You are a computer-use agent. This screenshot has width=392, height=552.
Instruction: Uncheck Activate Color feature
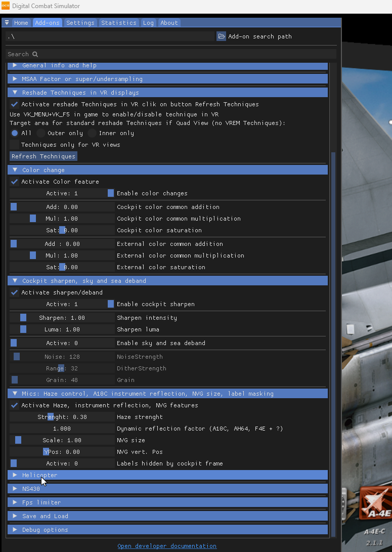tap(15, 182)
